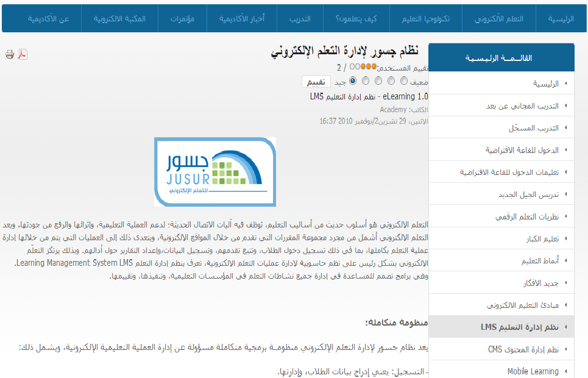Click the user rating dots indicator
The height and width of the screenshot is (378, 588).
363,67
